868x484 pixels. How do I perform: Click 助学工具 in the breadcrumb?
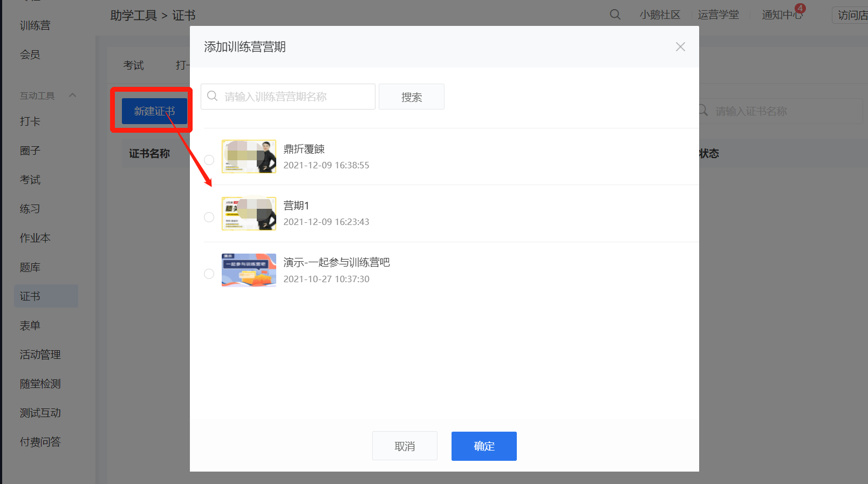pos(133,15)
